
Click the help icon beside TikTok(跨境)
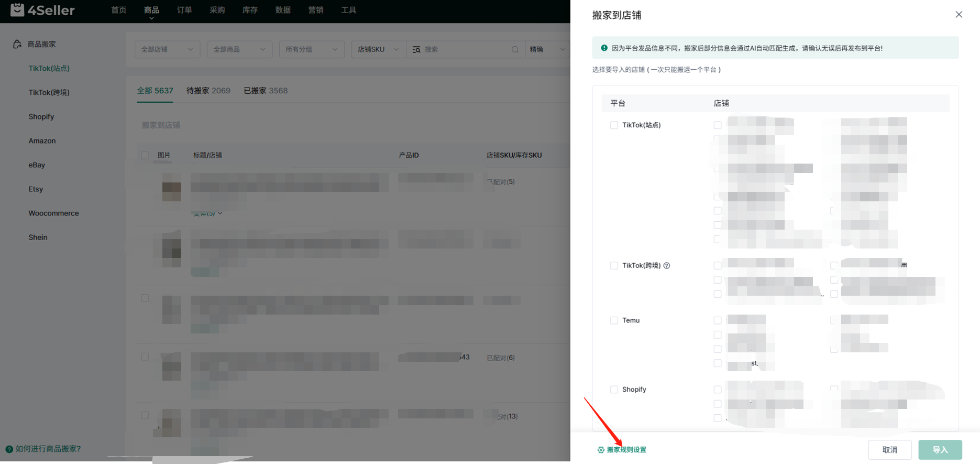667,266
